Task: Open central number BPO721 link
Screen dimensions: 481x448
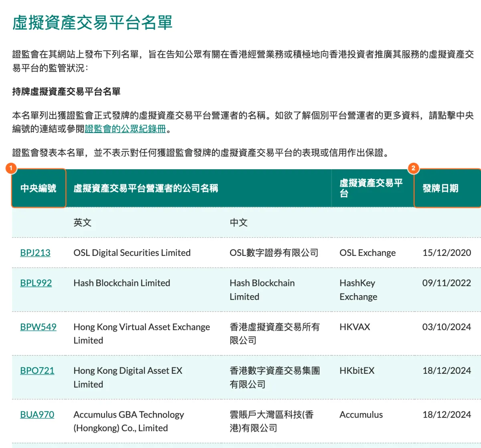Action: coord(37,371)
